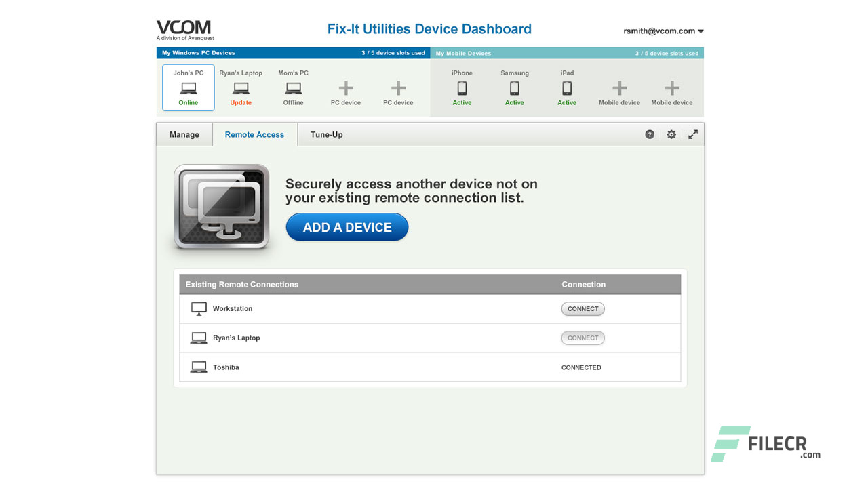Open settings gear icon
The height and width of the screenshot is (488, 868).
(671, 134)
